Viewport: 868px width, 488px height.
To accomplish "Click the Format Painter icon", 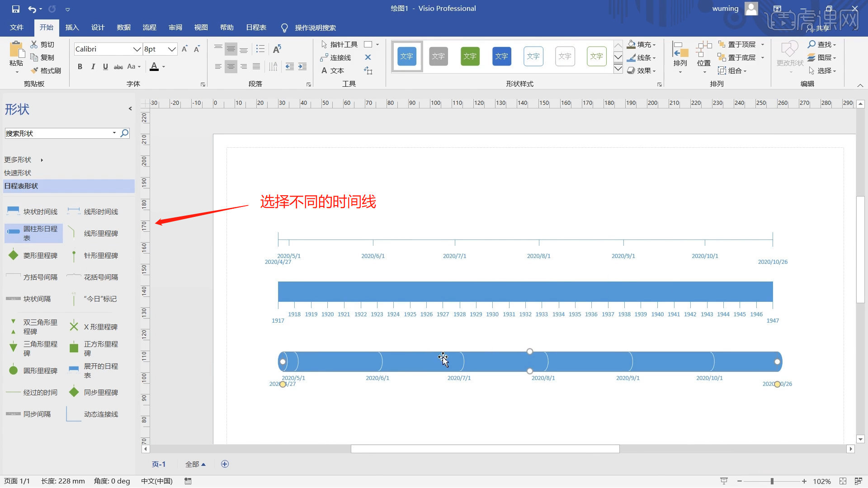I will [34, 70].
